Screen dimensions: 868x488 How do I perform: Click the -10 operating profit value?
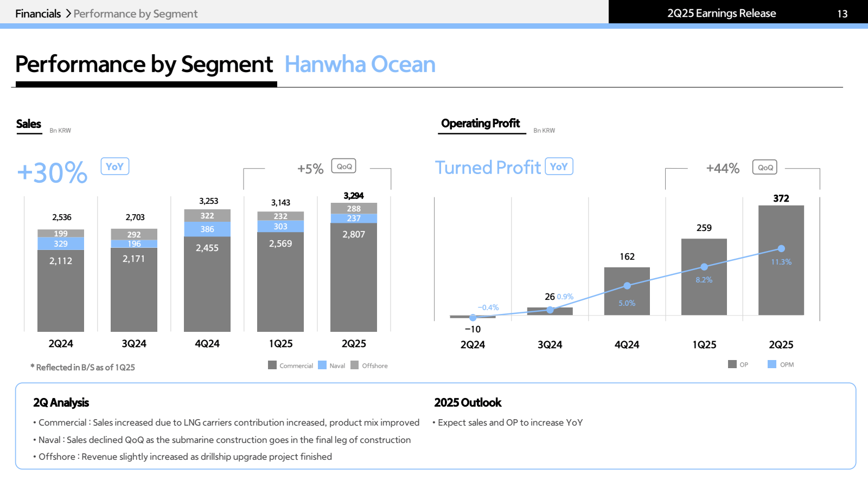click(473, 329)
